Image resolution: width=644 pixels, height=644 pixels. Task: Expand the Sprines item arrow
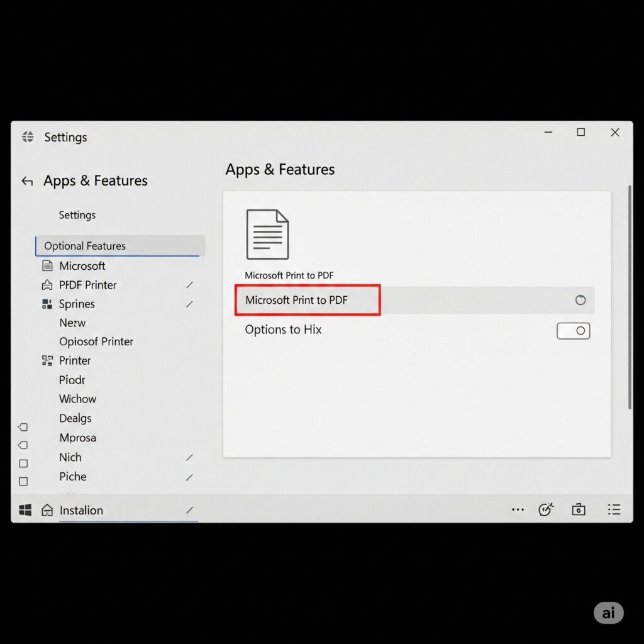[189, 304]
